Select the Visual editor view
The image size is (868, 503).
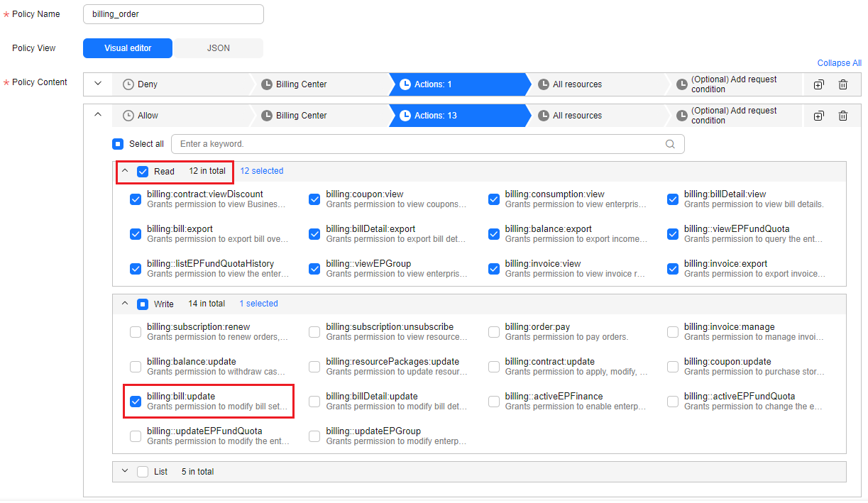pos(128,48)
